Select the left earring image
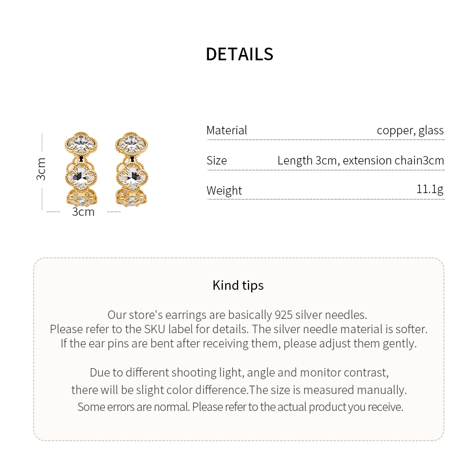 81,169
